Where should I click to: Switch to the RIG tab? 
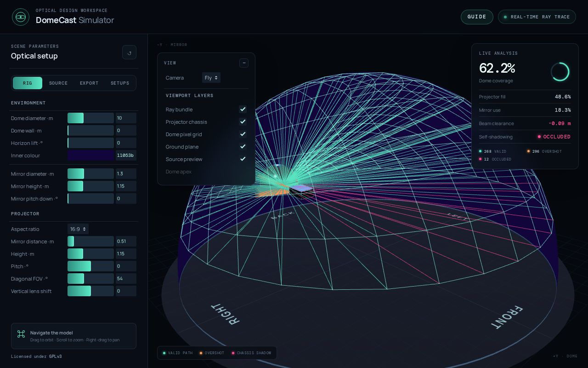(x=28, y=83)
